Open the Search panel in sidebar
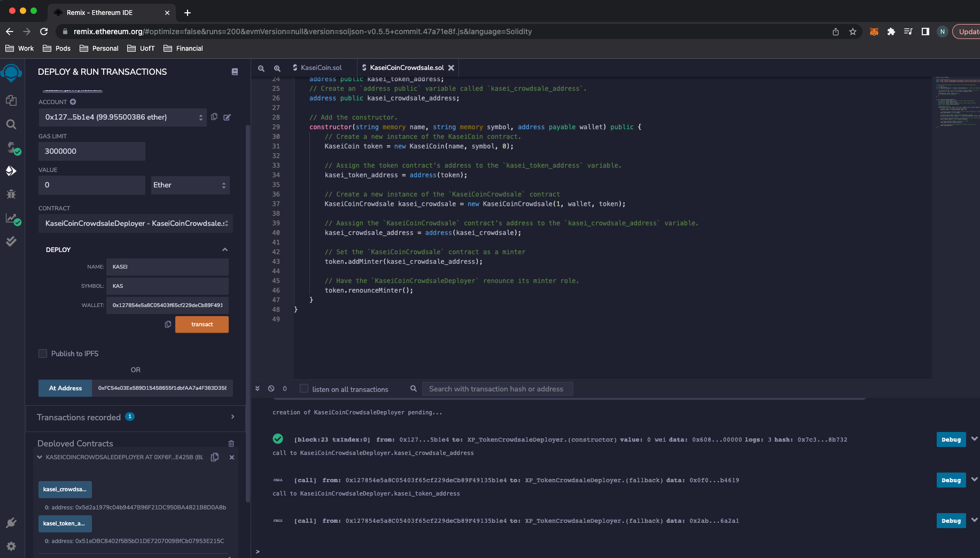 11,124
